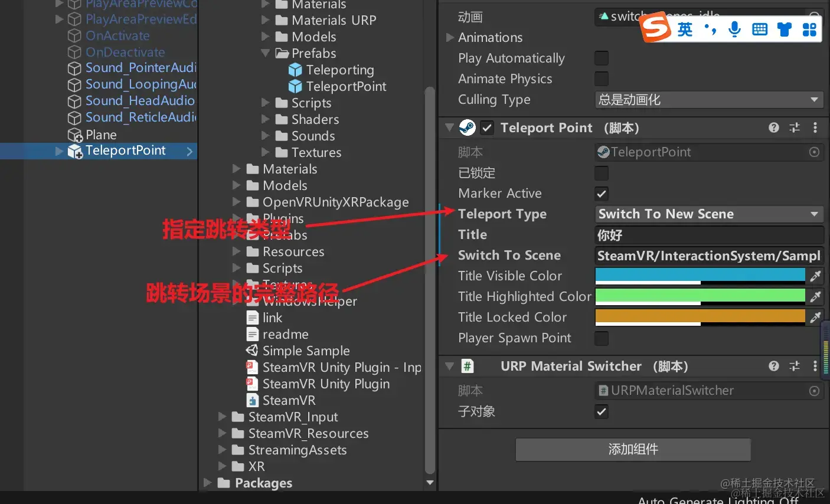Image resolution: width=830 pixels, height=504 pixels.
Task: Change the Title Locked Color swatch
Action: point(700,317)
